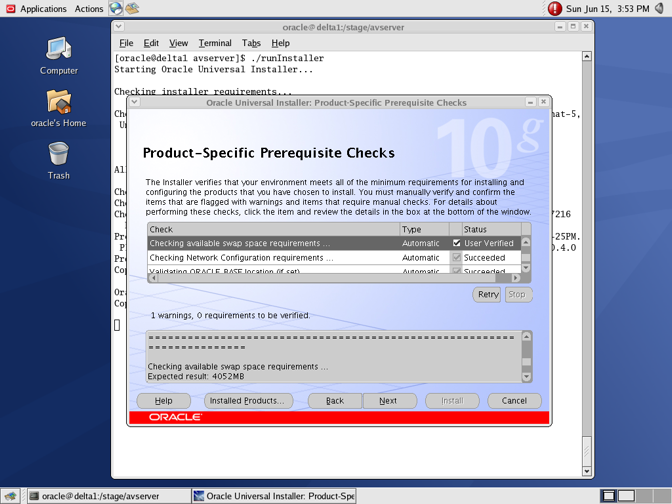Click terminal scrollbar up arrow
The image size is (672, 504).
pos(587,56)
